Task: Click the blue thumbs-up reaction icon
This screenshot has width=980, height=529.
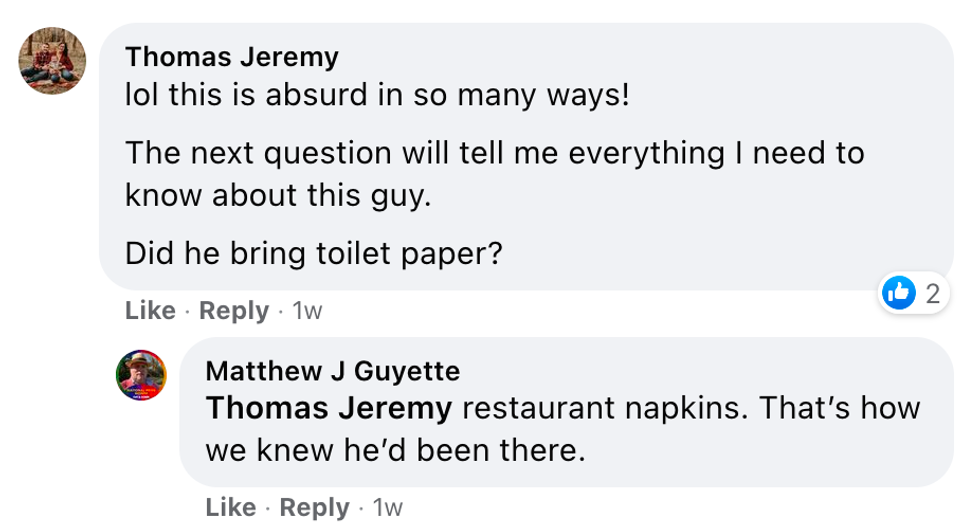Action: pyautogui.click(x=899, y=293)
